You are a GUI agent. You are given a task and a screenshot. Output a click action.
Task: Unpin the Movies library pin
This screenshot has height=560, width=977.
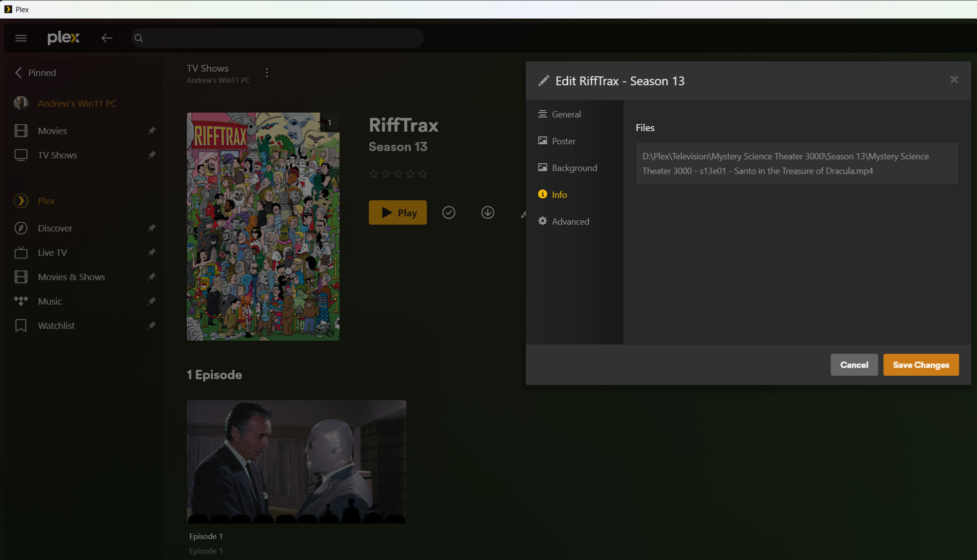click(152, 131)
